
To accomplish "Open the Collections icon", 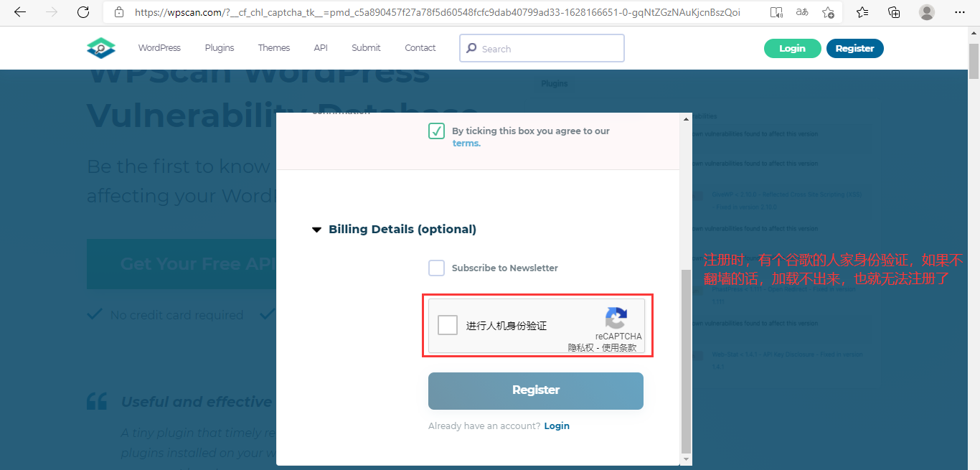I will coord(894,12).
